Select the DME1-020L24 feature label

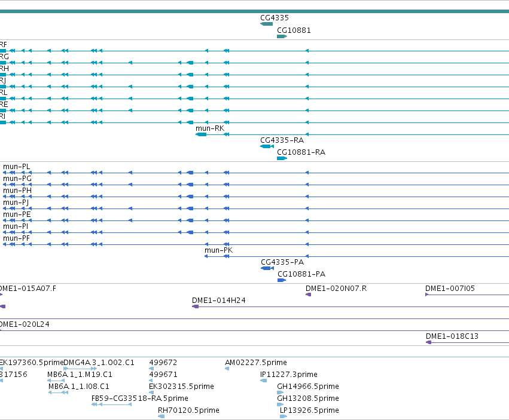(x=25, y=324)
